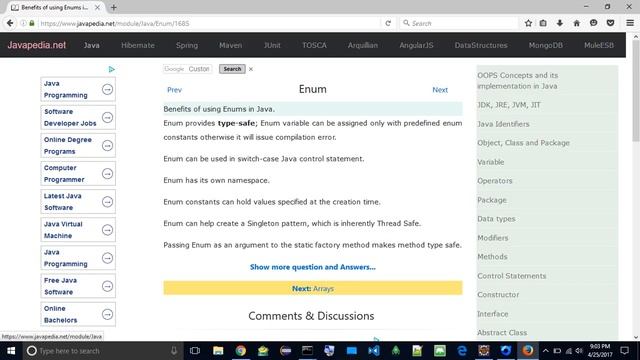The width and height of the screenshot is (640, 360).
Task: Open the Control Statements topic
Action: click(x=511, y=276)
